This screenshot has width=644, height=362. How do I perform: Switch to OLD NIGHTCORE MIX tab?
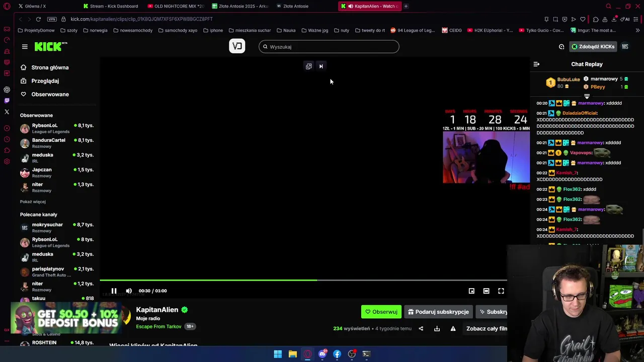coord(176,6)
